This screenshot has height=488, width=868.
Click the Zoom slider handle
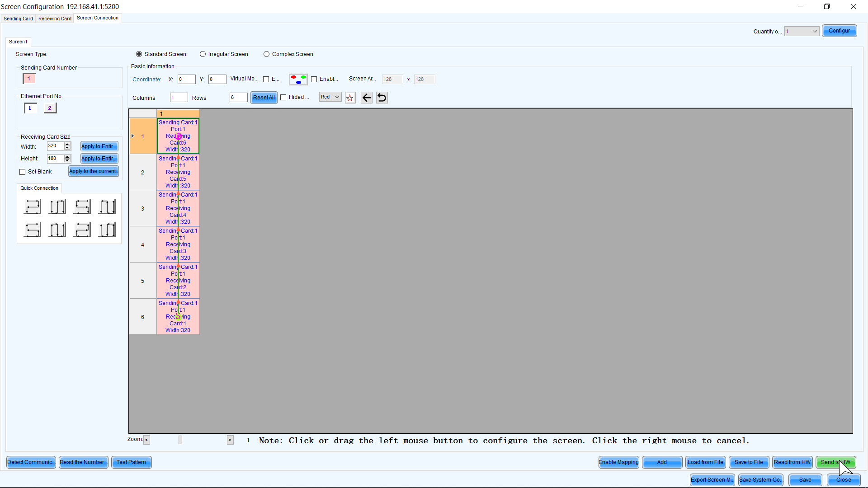pos(180,440)
